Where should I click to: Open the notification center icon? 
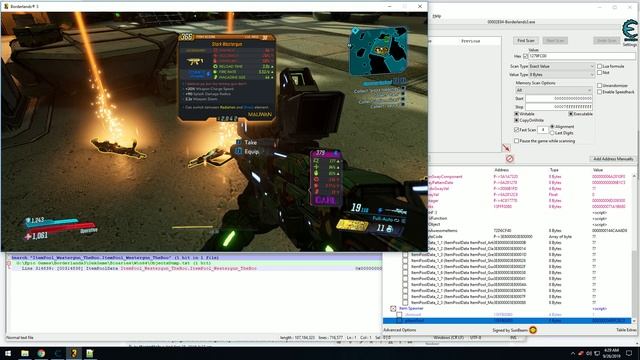[x=629, y=353]
